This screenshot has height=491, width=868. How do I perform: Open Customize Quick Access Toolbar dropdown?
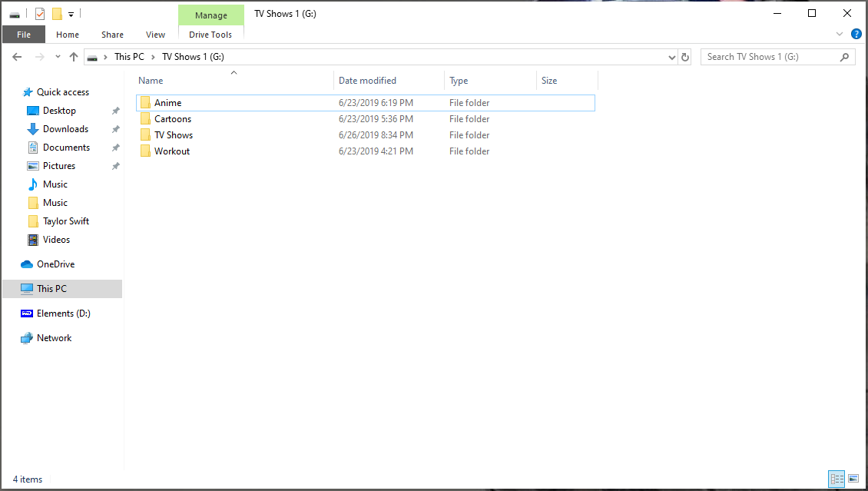coord(71,15)
